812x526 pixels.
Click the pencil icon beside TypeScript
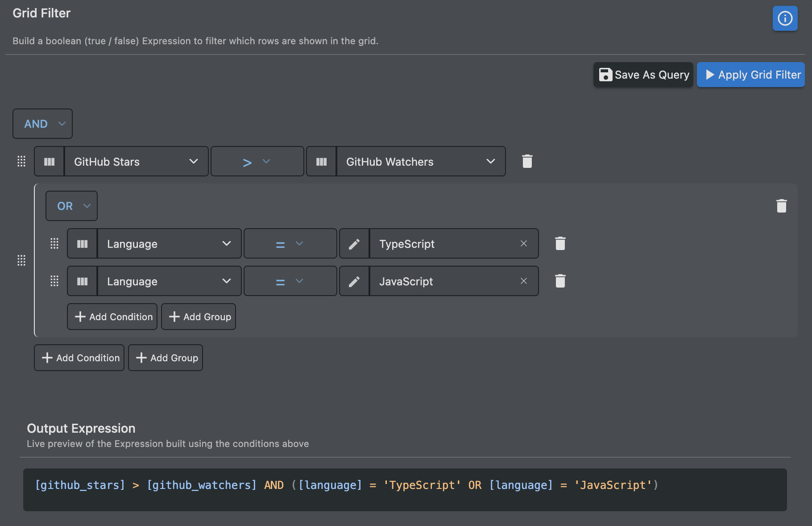pyautogui.click(x=354, y=243)
